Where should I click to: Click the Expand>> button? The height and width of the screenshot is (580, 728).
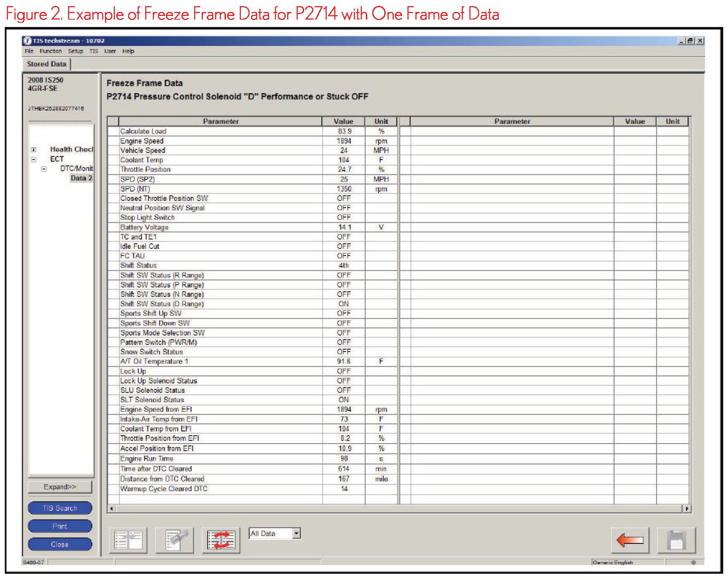pyautogui.click(x=60, y=487)
